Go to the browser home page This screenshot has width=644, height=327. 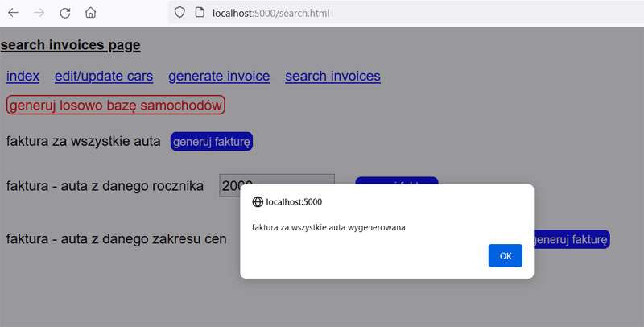91,13
